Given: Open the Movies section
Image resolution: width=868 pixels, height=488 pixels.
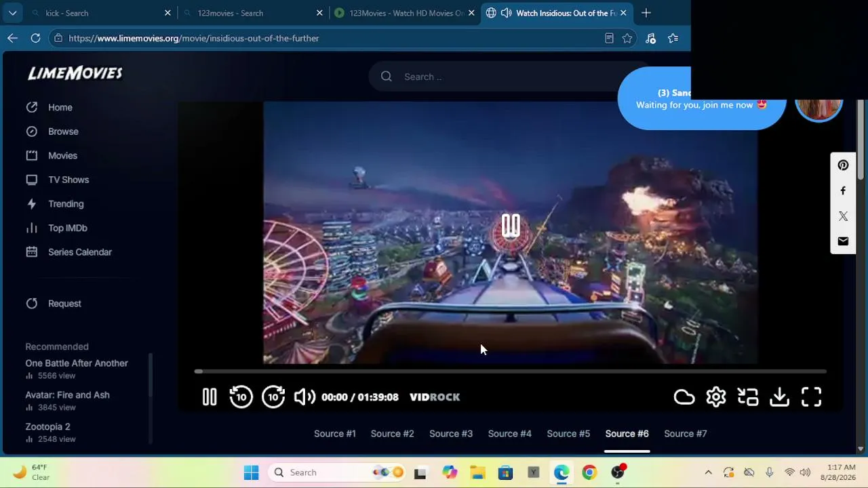Looking at the screenshot, I should [x=62, y=156].
